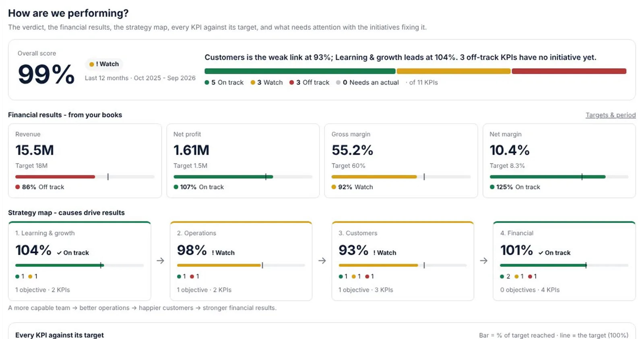Click the "Target 60%" label under Gross margin
The height and width of the screenshot is (339, 644).
349,166
